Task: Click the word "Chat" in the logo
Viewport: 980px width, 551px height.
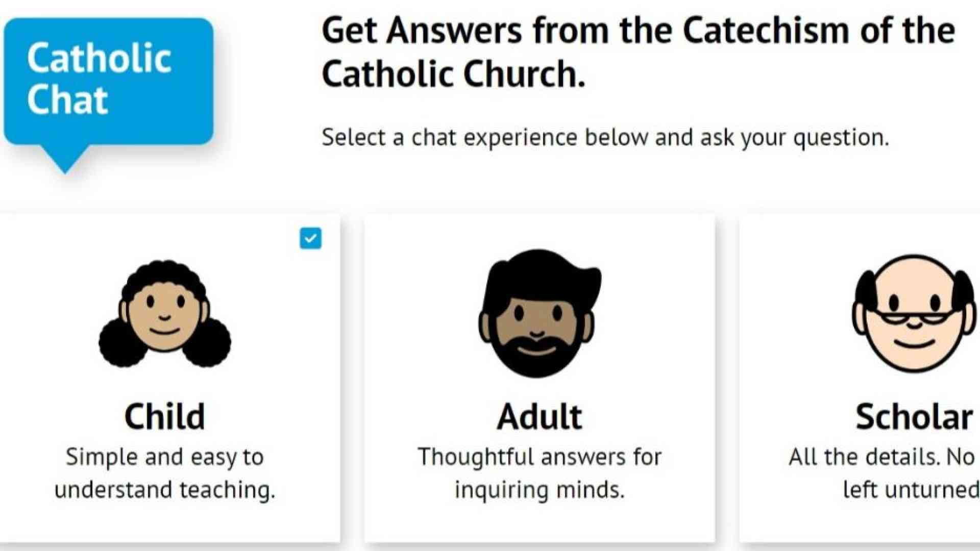Action: point(67,99)
